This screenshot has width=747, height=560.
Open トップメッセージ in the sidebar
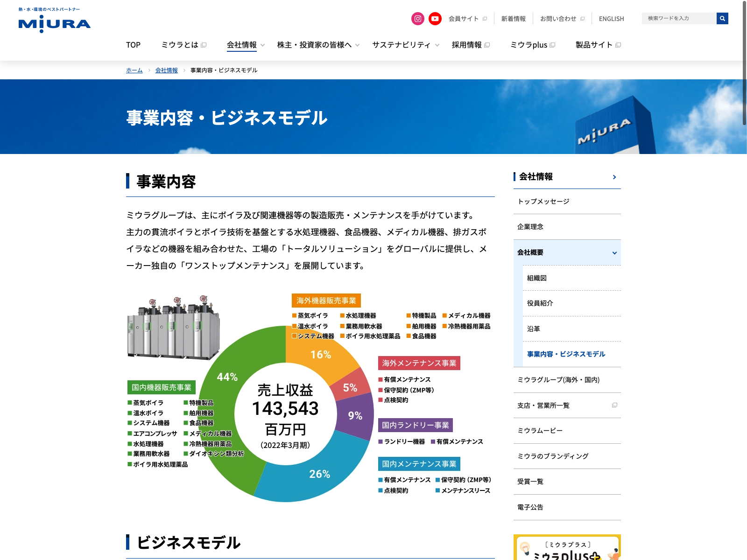(x=543, y=202)
